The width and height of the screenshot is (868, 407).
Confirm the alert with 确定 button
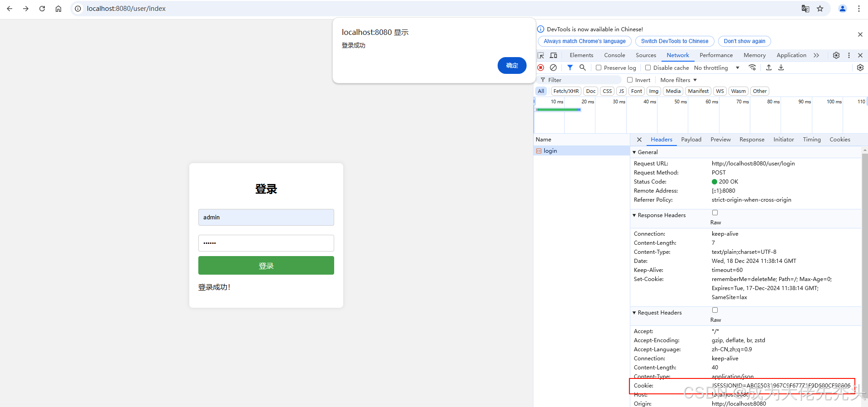tap(512, 65)
